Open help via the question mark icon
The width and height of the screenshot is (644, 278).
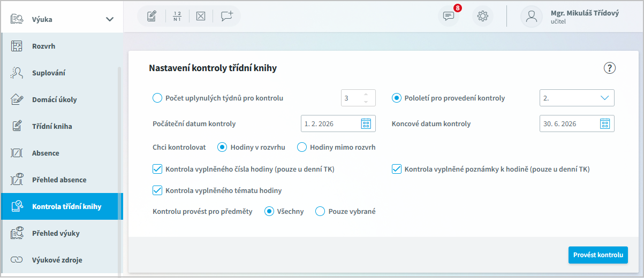(610, 68)
